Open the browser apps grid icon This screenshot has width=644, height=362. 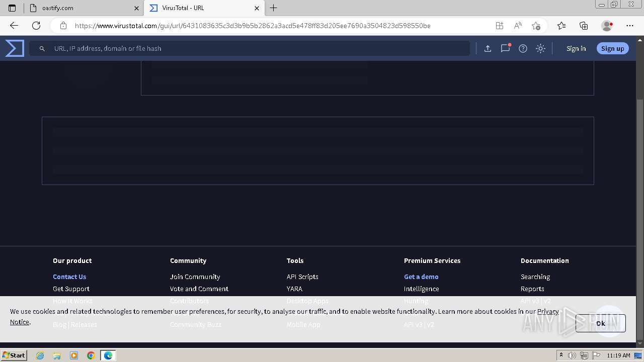point(499,26)
